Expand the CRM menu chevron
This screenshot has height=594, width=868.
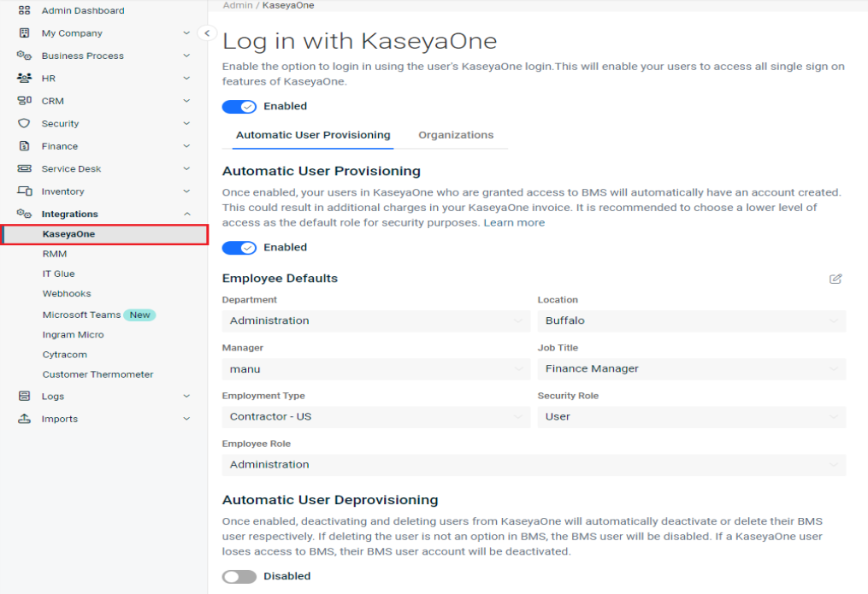tap(186, 101)
